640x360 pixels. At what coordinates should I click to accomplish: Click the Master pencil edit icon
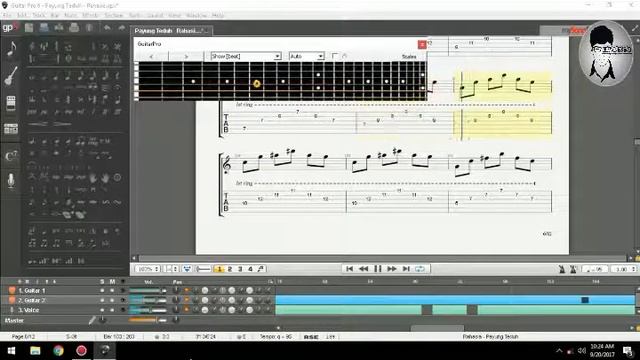(92, 320)
